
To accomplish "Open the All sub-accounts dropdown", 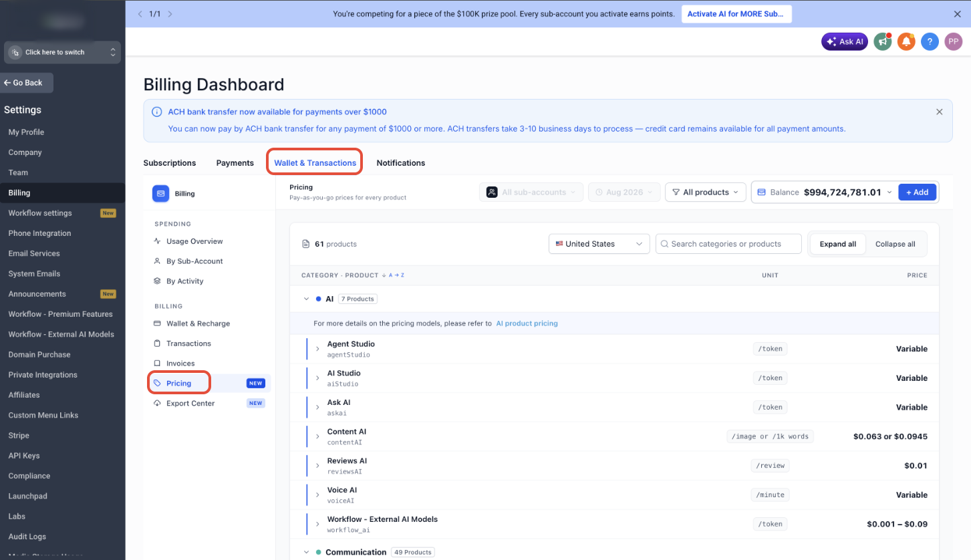I will (x=531, y=192).
